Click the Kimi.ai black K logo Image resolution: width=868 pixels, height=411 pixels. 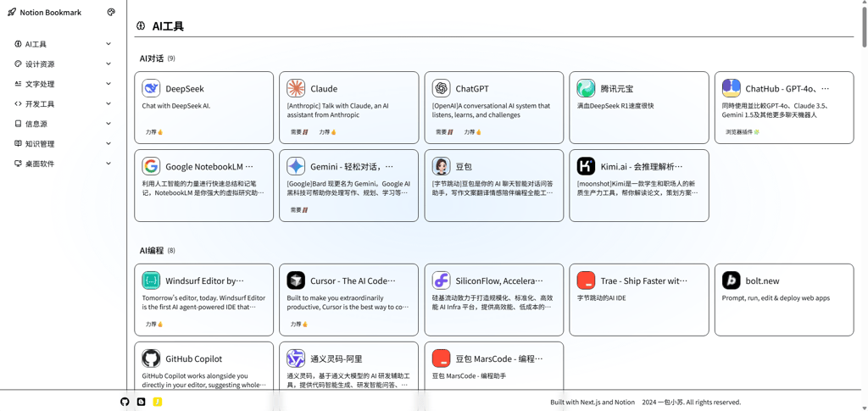coord(587,166)
